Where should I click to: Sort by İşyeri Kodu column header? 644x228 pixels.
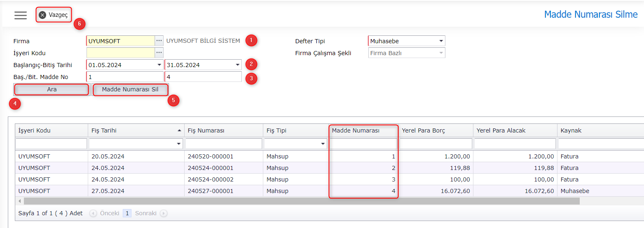(52, 130)
